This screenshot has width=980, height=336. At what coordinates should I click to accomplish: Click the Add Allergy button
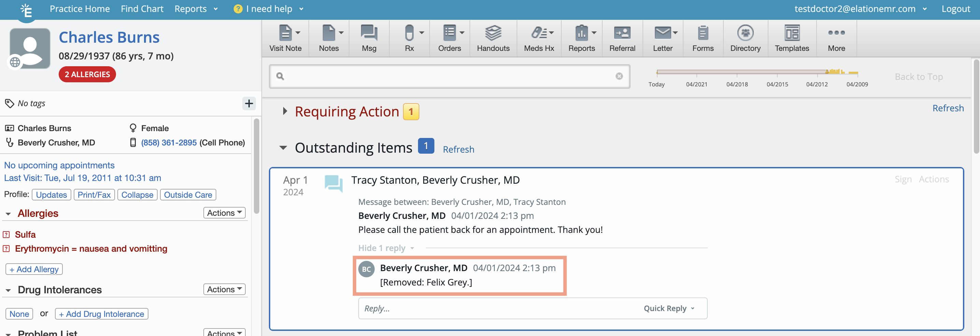[x=34, y=269]
